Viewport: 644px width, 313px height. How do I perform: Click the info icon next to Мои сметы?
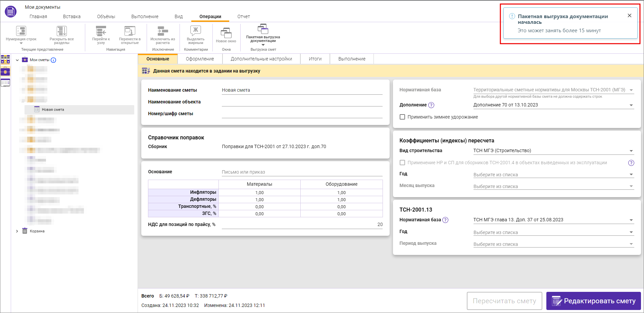pyautogui.click(x=53, y=60)
